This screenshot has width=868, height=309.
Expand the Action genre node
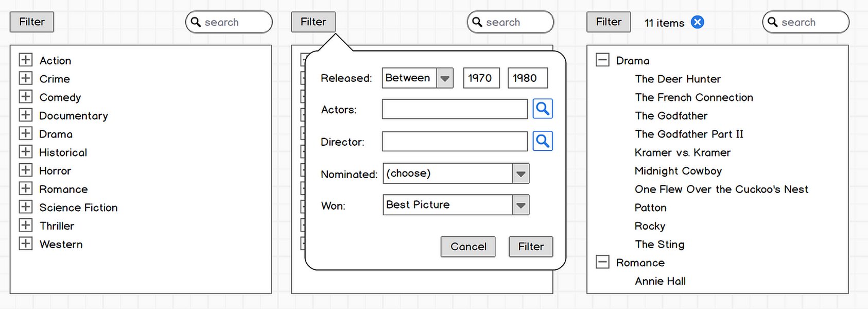click(x=26, y=60)
